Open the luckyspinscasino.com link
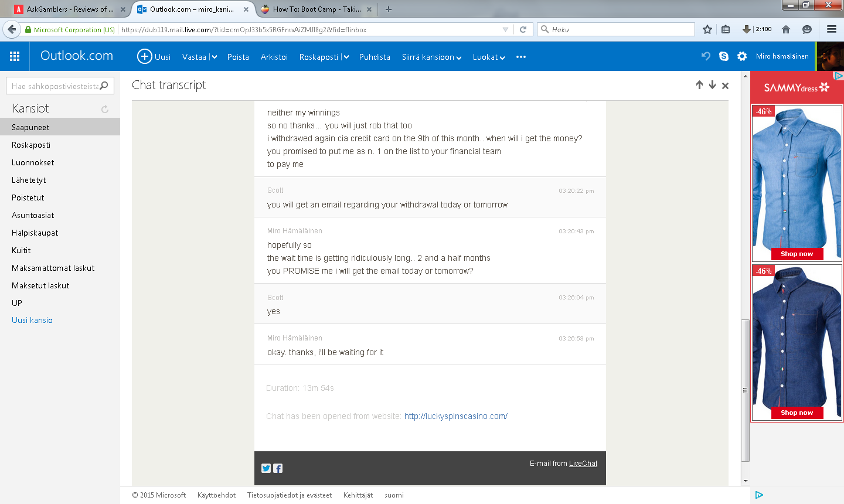This screenshot has height=504, width=844. [x=456, y=416]
